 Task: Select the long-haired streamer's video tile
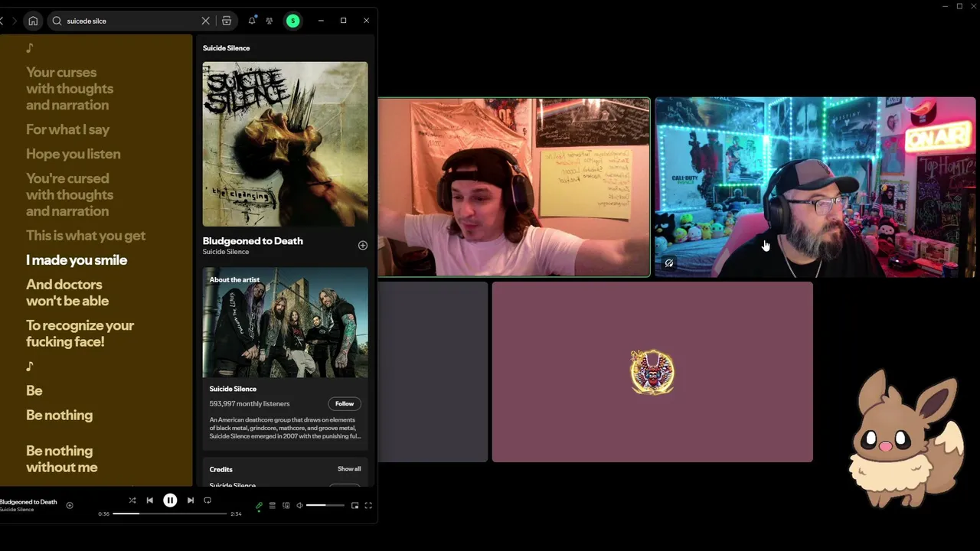pyautogui.click(x=514, y=187)
